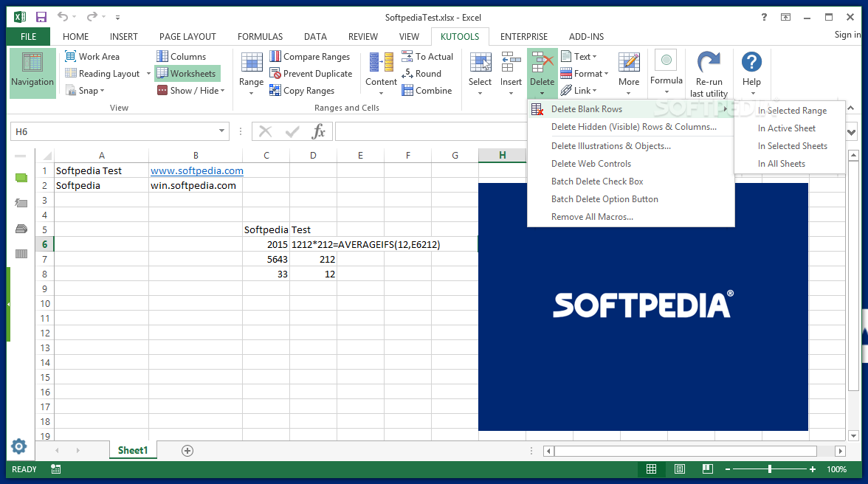Switch to Page Break Preview in status bar

click(x=707, y=469)
